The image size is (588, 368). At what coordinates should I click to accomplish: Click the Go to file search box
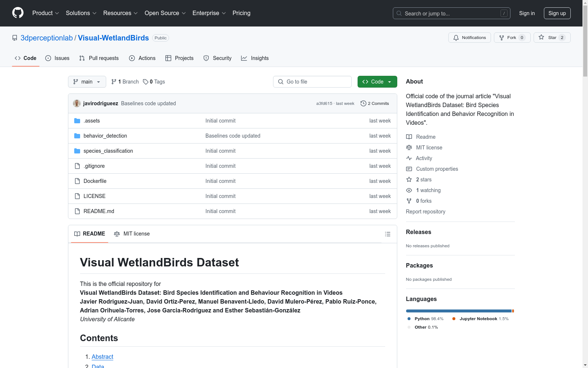pos(312,82)
